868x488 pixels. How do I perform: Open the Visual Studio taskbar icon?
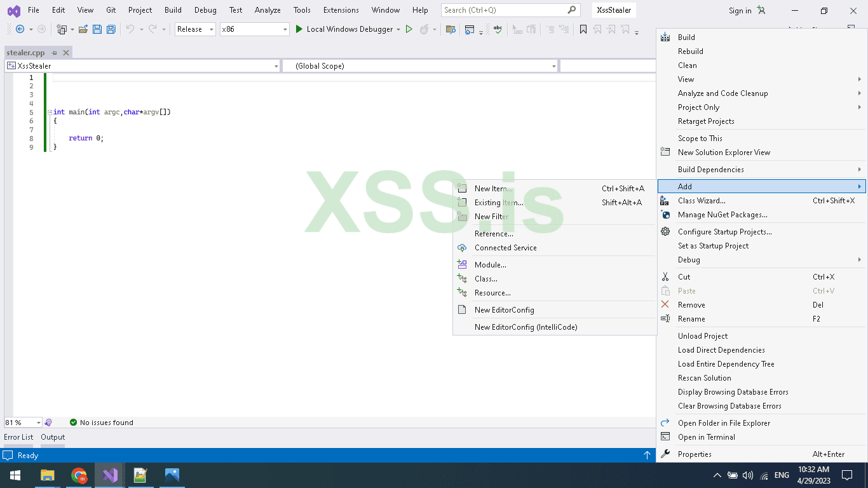pos(109,475)
